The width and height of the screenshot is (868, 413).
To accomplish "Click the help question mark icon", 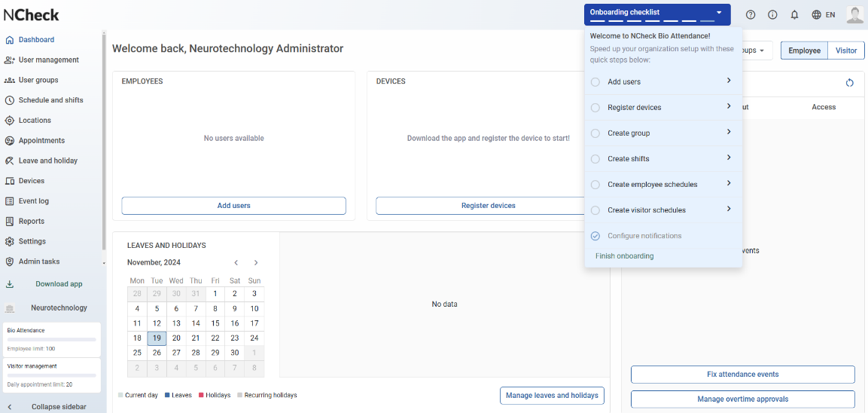I will (751, 15).
